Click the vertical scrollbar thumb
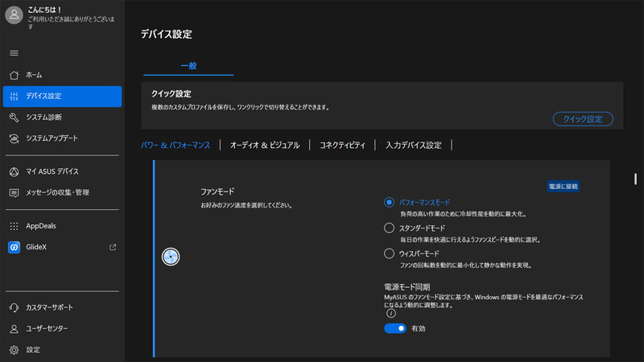The image size is (644, 362). tap(635, 179)
